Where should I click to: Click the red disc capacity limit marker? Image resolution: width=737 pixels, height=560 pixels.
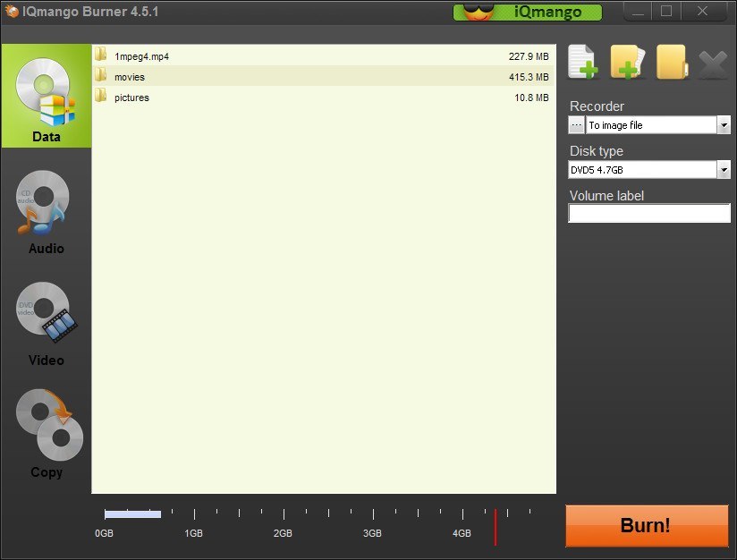[495, 527]
